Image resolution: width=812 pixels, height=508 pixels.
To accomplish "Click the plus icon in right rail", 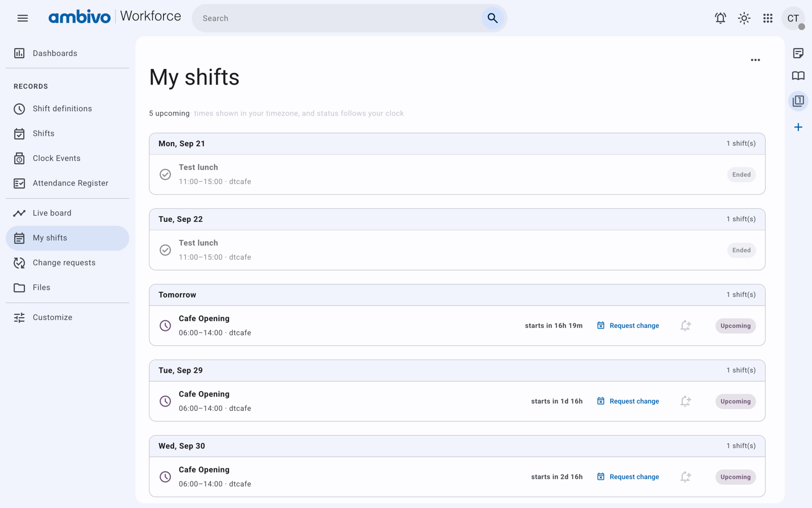I will pos(798,127).
